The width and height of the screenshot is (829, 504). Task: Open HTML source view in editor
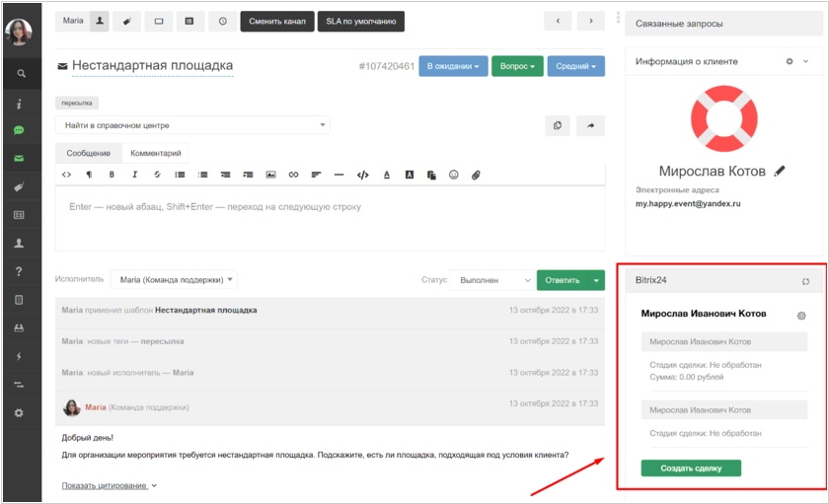coord(67,175)
